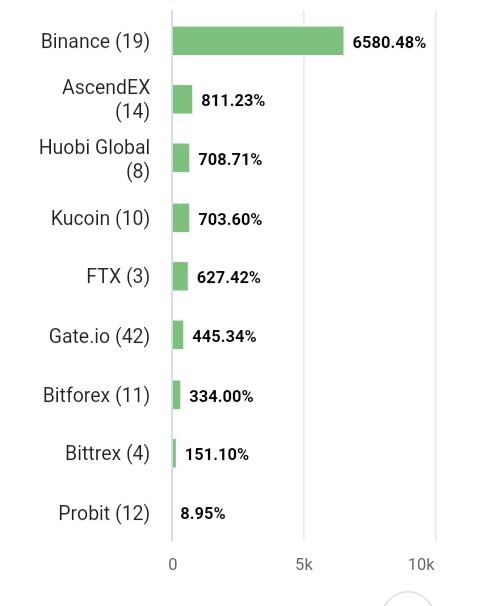The width and height of the screenshot is (480, 606).
Task: Select the Probit (12) label
Action: point(104,513)
